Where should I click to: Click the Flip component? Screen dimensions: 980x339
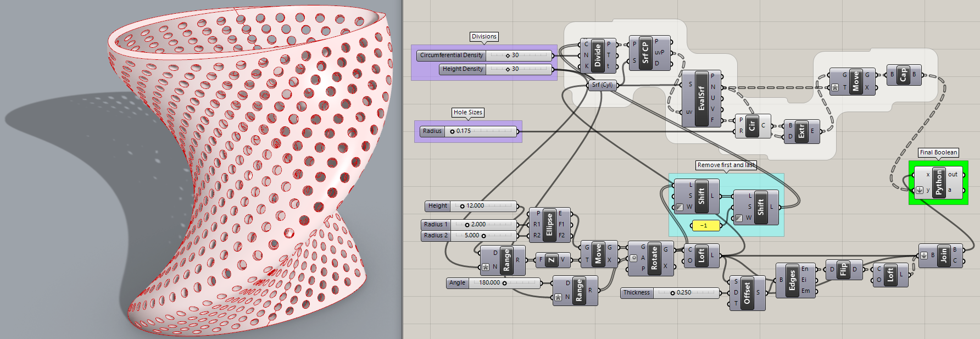coord(843,270)
